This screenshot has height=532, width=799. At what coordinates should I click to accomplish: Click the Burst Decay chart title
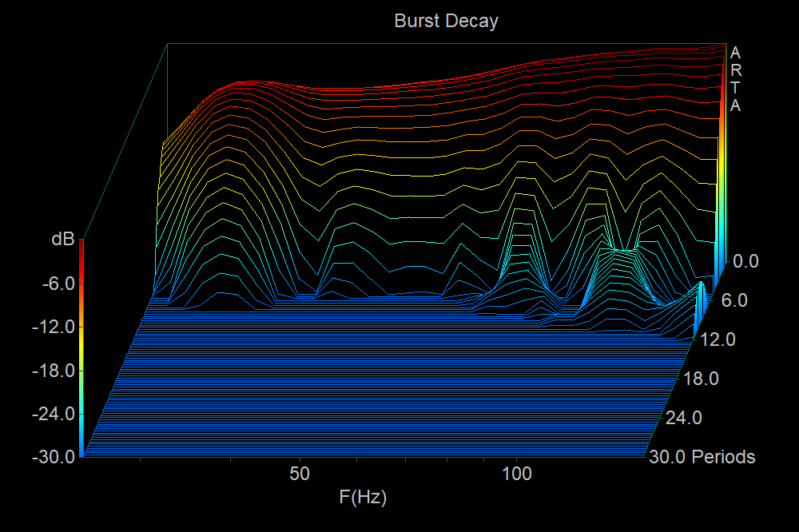[x=446, y=21]
